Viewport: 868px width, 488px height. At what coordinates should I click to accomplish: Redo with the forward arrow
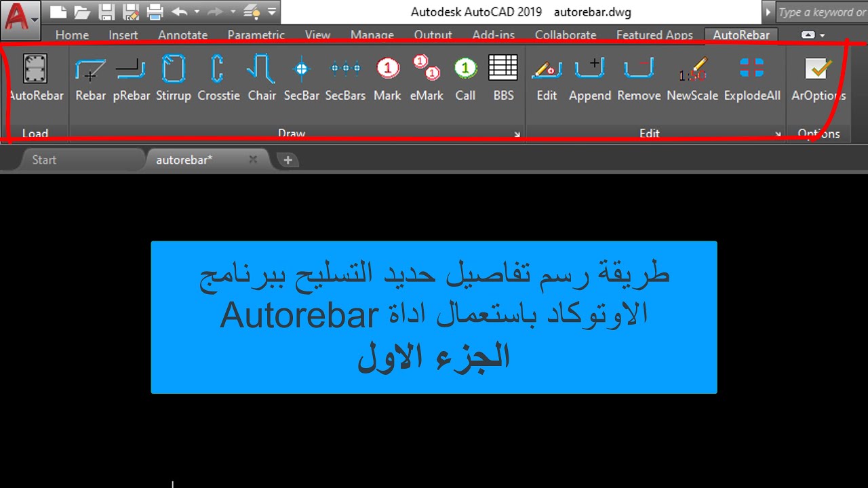(214, 12)
